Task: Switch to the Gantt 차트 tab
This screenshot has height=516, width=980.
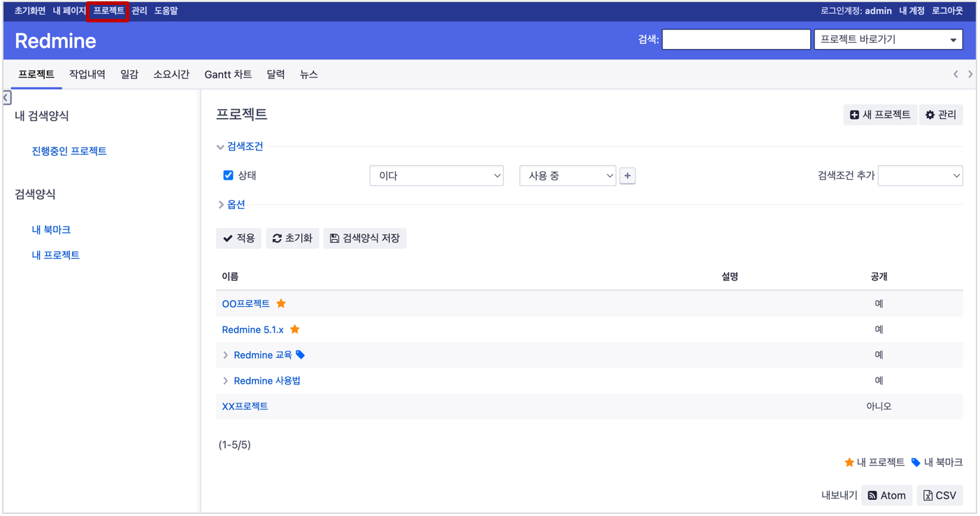Action: pyautogui.click(x=228, y=74)
